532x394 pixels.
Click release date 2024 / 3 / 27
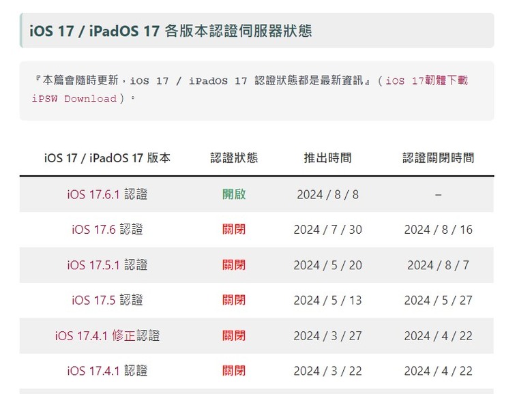pyautogui.click(x=328, y=336)
